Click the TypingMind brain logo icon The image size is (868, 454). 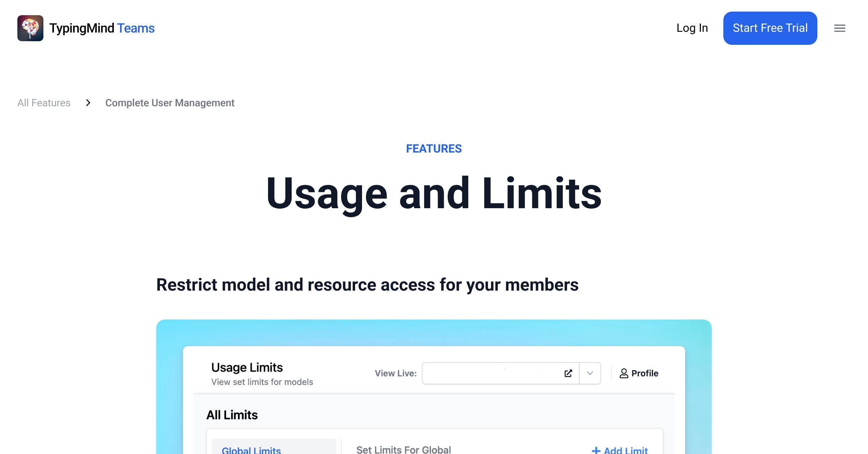tap(30, 28)
